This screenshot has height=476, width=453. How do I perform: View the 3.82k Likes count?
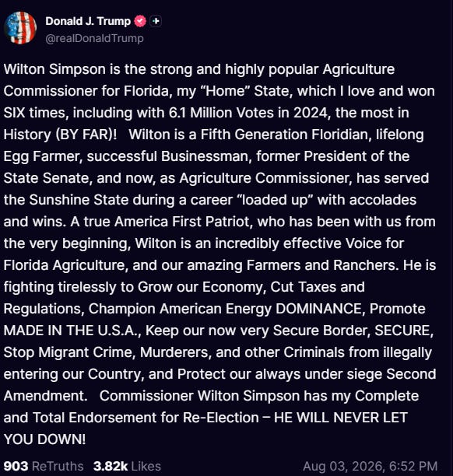click(x=111, y=467)
